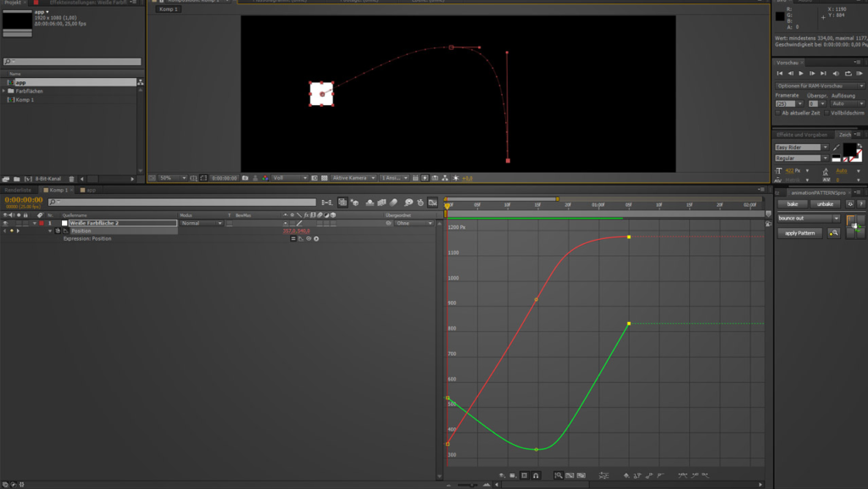This screenshot has width=868, height=489.
Task: Click the motion blur enable icon in timeline
Action: point(394,203)
